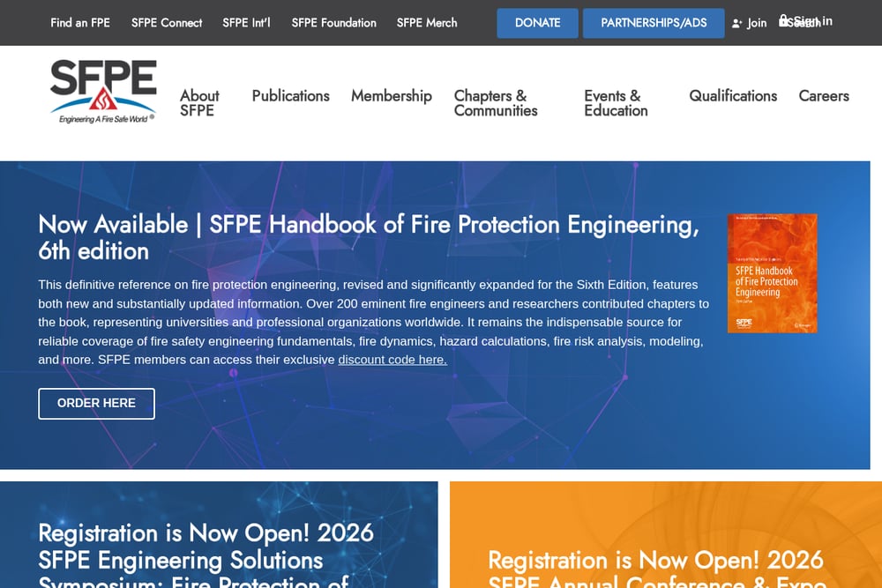The width and height of the screenshot is (882, 588).
Task: Open the SFPE Handbook cover image
Action: click(x=773, y=273)
